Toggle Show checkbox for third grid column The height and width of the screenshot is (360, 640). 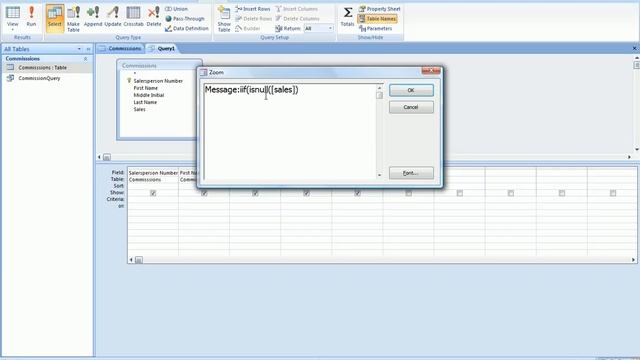pyautogui.click(x=255, y=193)
